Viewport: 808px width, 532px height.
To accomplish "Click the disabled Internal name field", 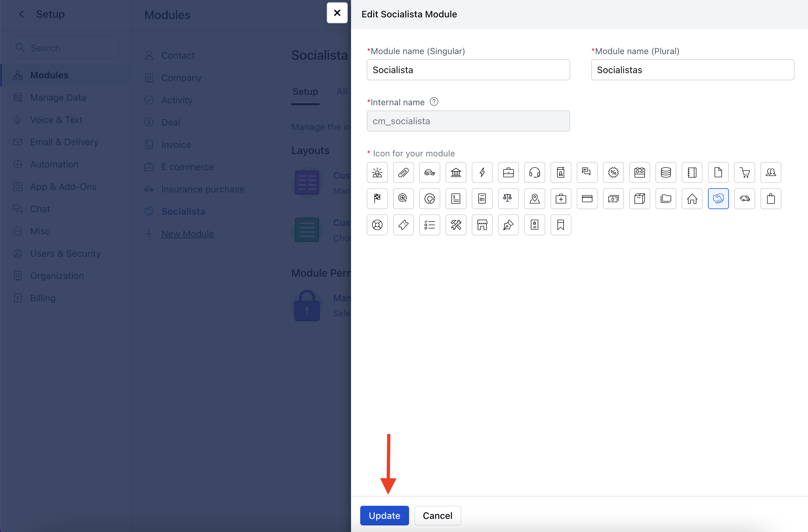I will tap(468, 121).
